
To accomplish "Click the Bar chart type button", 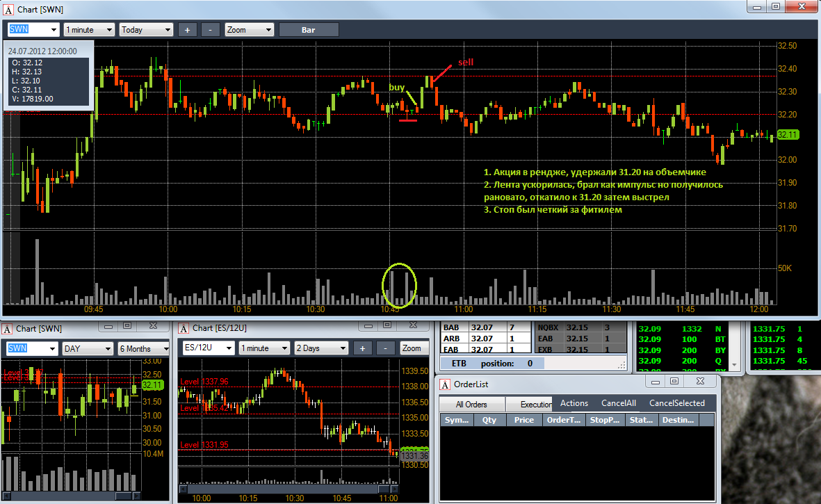I will pos(309,30).
